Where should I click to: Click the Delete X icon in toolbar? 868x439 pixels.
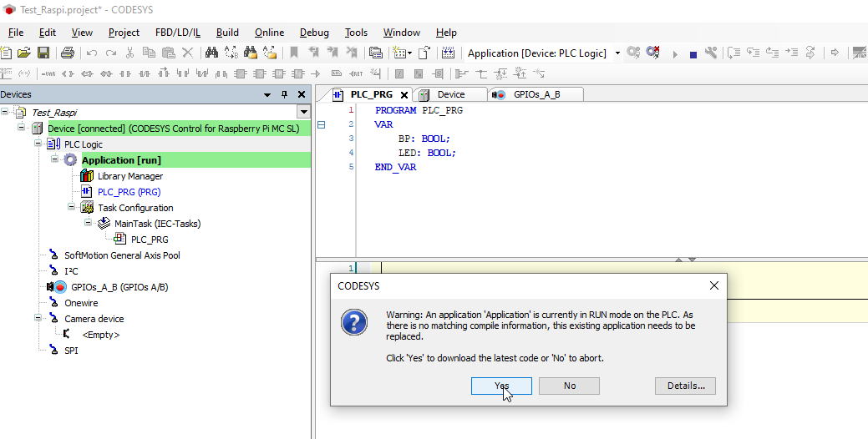[x=188, y=53]
